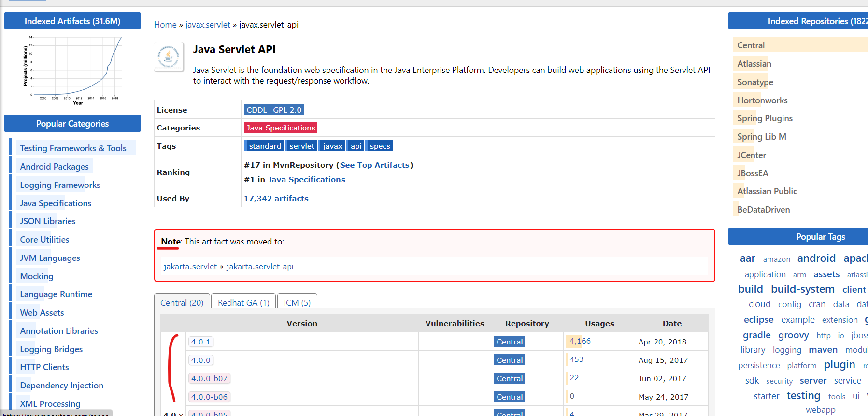Open jakarta.servlet-api artifact link
The image size is (868, 416).
click(260, 267)
